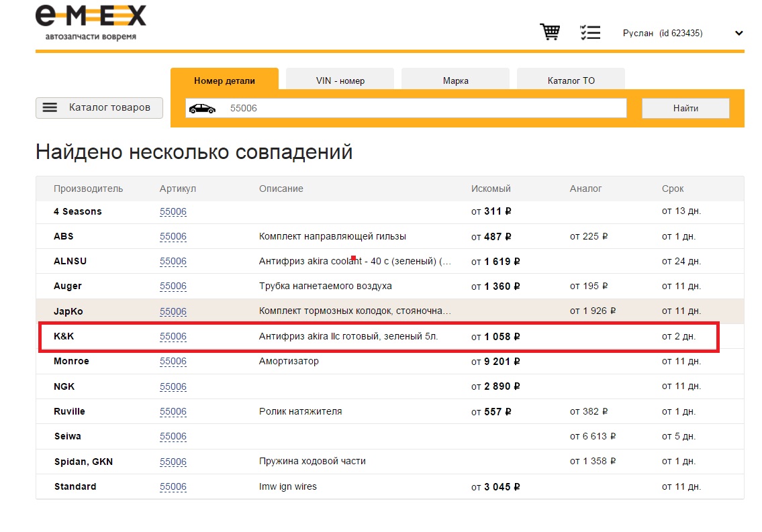This screenshot has width=762, height=532.
Task: Click analog price от 6 613 ₽
Action: pos(593,436)
